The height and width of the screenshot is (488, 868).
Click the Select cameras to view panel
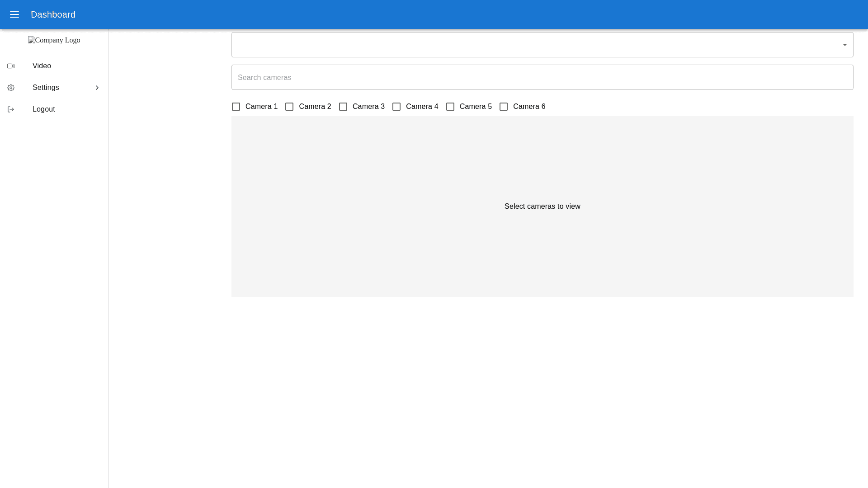pos(542,206)
